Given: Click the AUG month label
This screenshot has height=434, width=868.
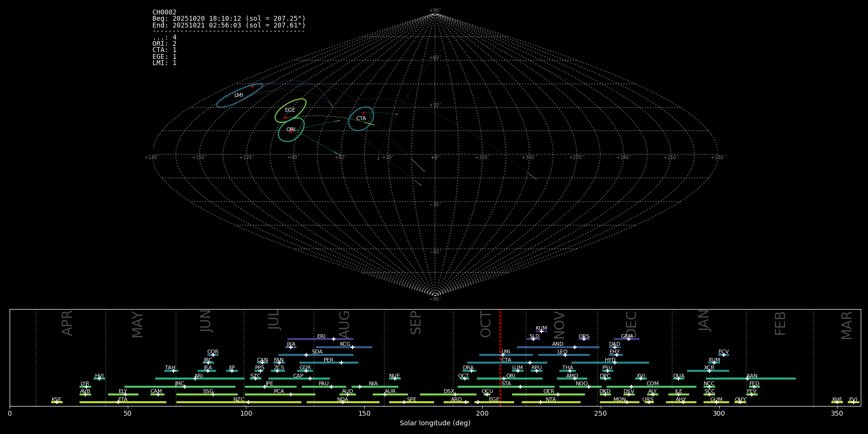Looking at the screenshot, I should [344, 323].
